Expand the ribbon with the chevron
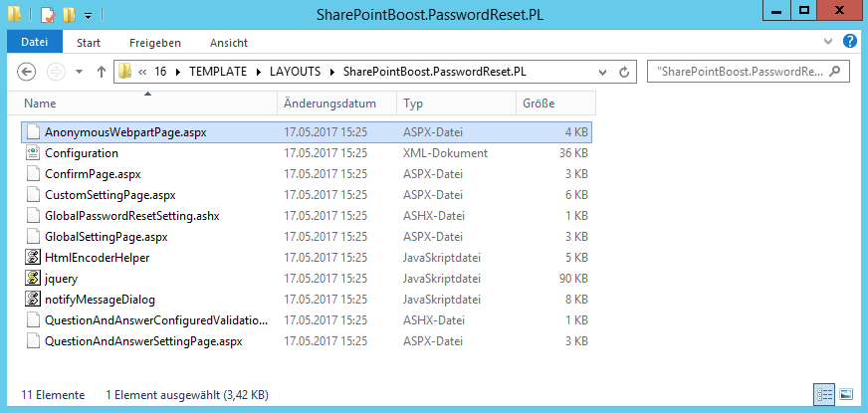The height and width of the screenshot is (413, 868). point(828,42)
